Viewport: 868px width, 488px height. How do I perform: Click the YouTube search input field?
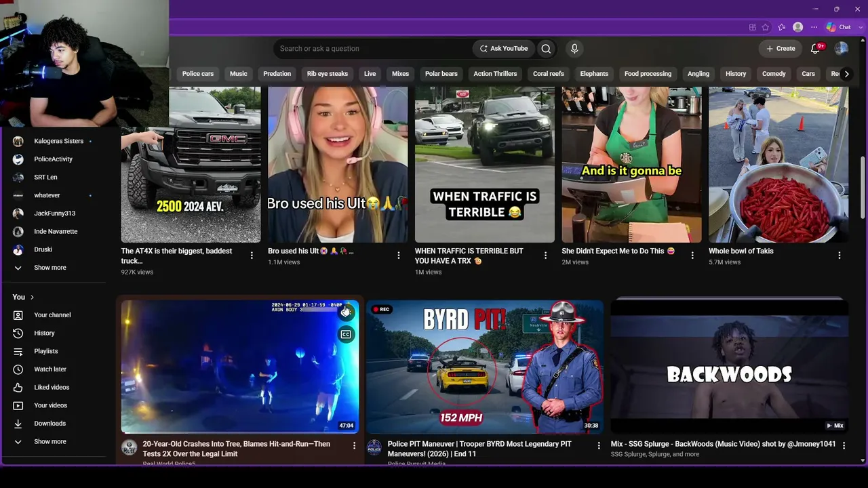(x=373, y=49)
